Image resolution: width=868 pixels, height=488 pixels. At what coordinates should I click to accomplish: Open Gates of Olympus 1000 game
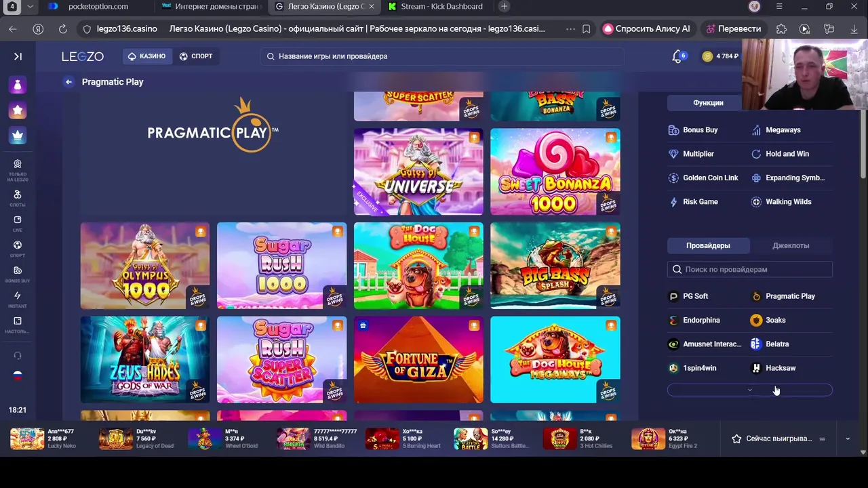coord(145,266)
